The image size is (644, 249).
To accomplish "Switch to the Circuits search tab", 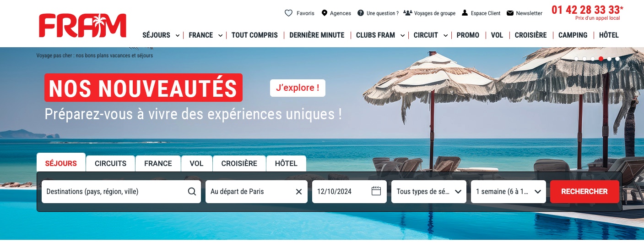I will (110, 163).
